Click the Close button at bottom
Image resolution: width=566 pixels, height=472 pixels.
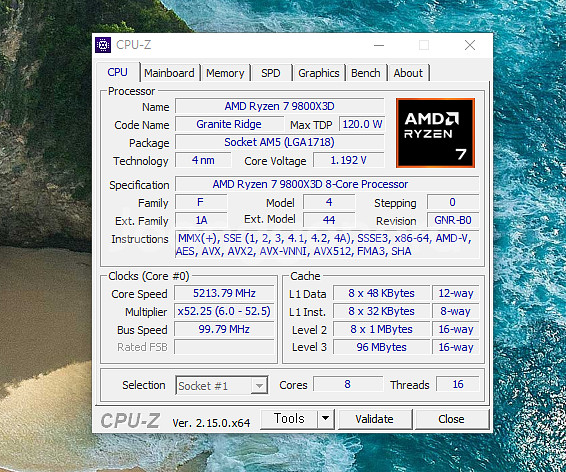click(x=451, y=419)
